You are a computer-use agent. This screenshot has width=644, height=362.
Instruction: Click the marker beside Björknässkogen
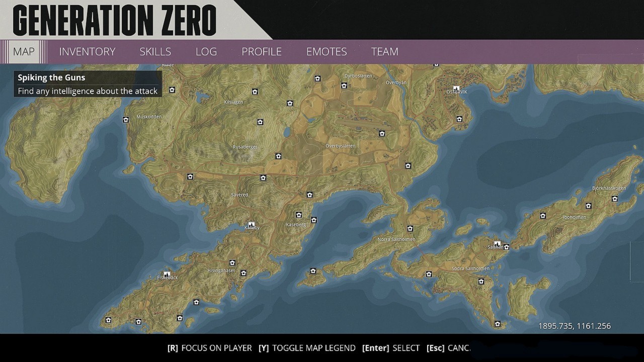[x=615, y=199]
